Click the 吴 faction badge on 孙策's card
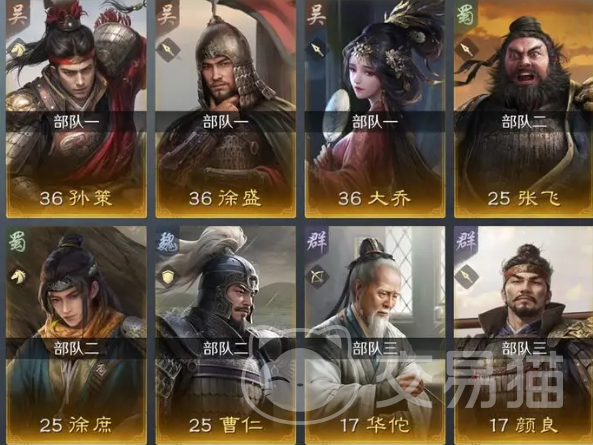This screenshot has width=593, height=445. [17, 15]
